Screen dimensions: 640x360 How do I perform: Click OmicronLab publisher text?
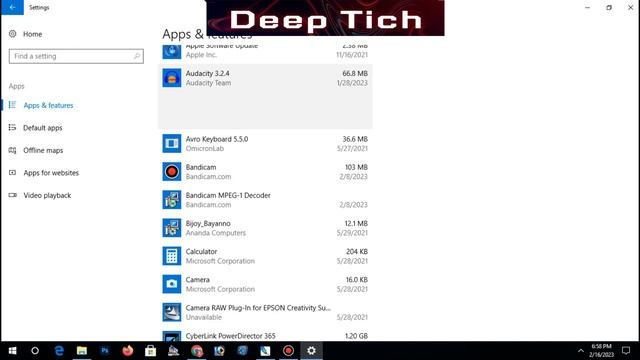click(204, 149)
